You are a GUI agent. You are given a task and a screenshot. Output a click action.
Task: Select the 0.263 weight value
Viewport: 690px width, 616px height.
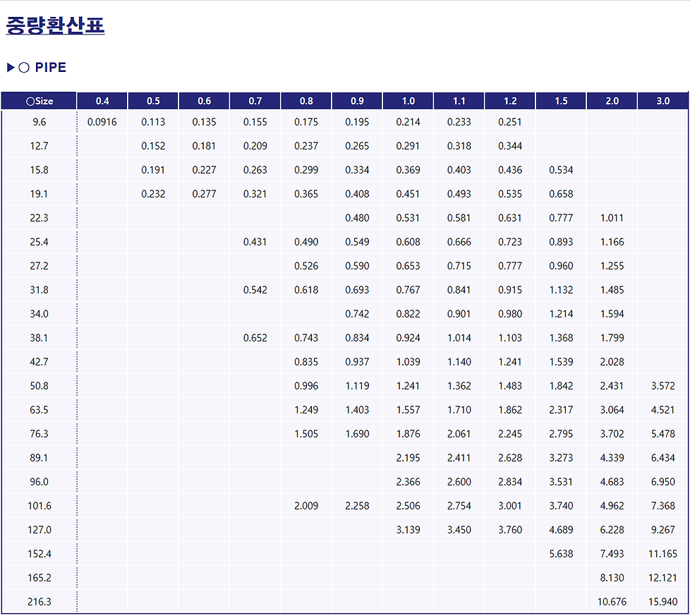(255, 170)
